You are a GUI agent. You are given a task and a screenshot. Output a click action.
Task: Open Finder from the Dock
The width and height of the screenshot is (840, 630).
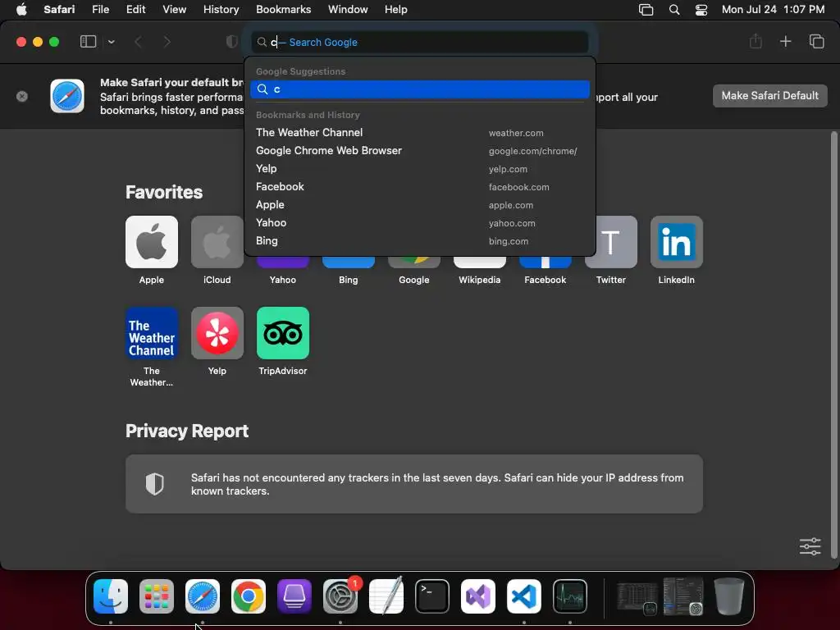111,596
